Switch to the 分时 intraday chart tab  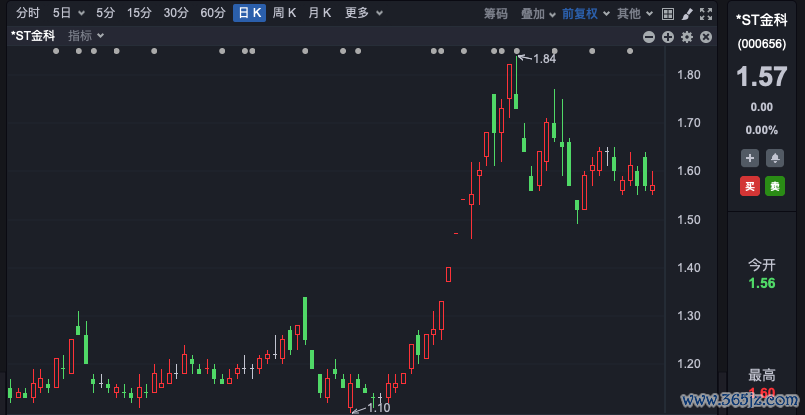coord(28,13)
